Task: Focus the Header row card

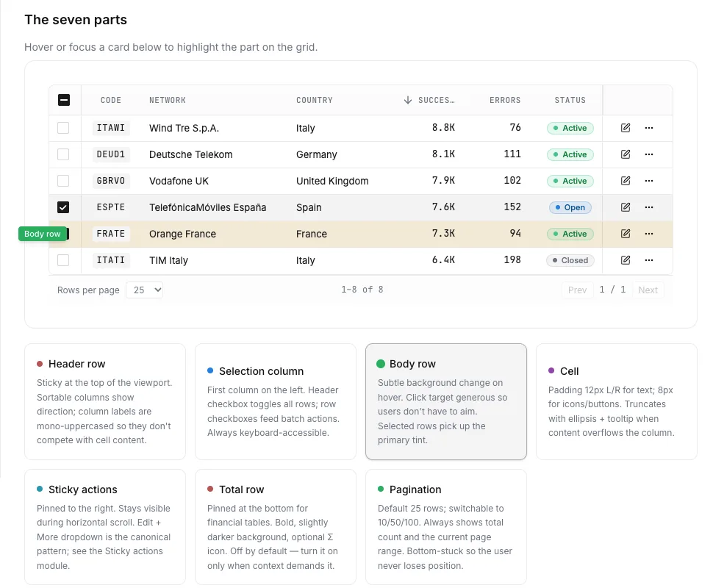Action: (x=105, y=401)
